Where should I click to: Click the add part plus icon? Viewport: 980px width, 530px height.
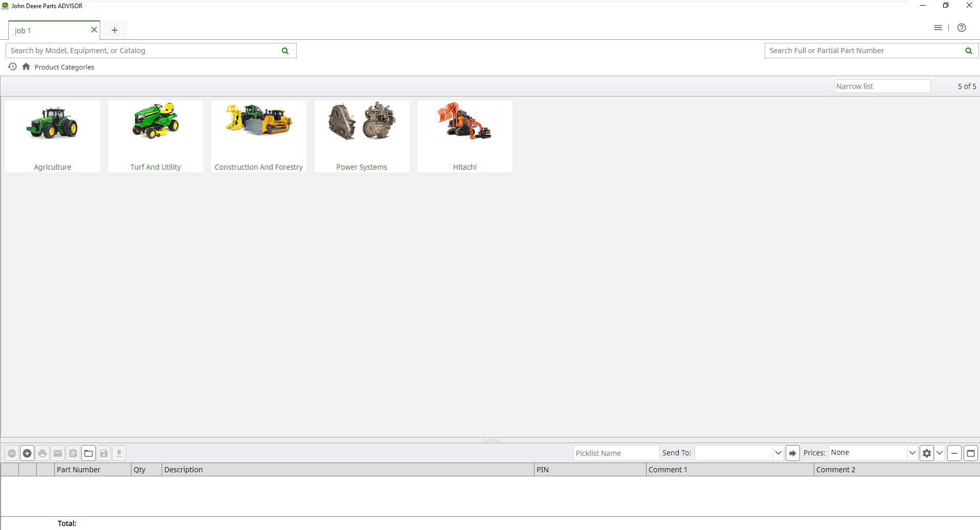click(x=27, y=453)
